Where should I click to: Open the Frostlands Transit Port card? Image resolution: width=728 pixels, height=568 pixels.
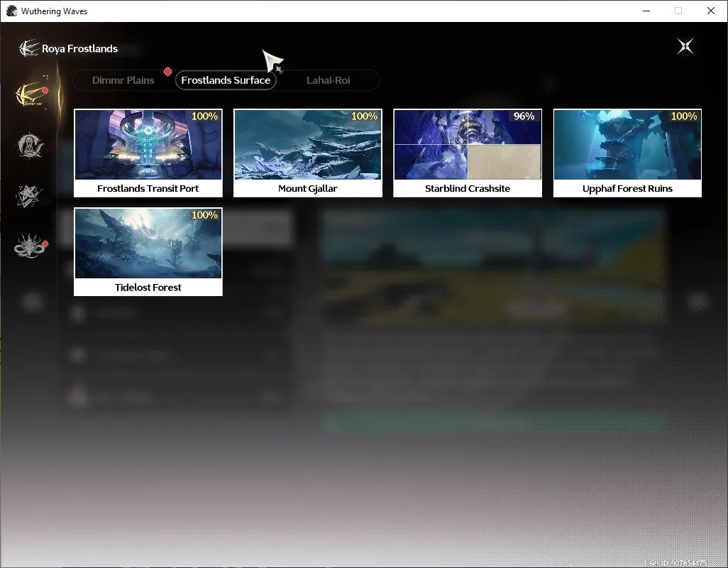[x=148, y=153]
